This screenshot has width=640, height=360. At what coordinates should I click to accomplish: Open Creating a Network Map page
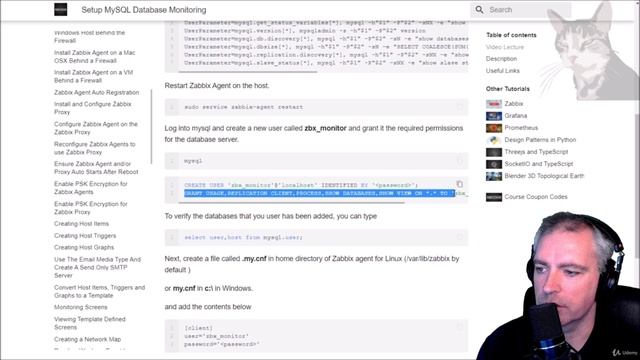[87, 339]
